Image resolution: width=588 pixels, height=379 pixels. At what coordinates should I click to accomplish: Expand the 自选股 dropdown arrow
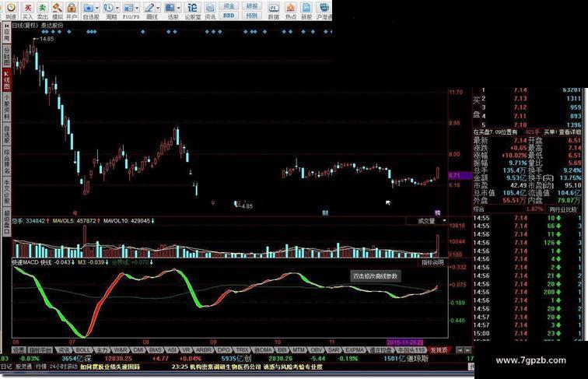97,8
